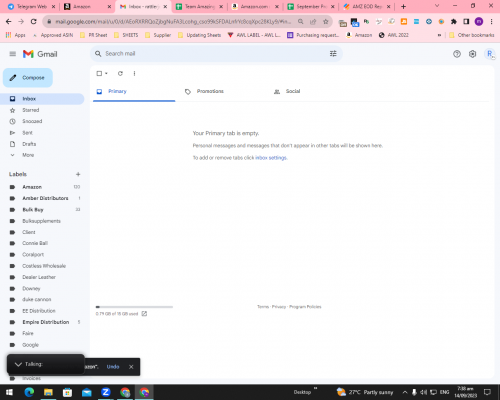Open a new browser tab
Viewport: 500px width, 400px height.
tap(403, 6)
